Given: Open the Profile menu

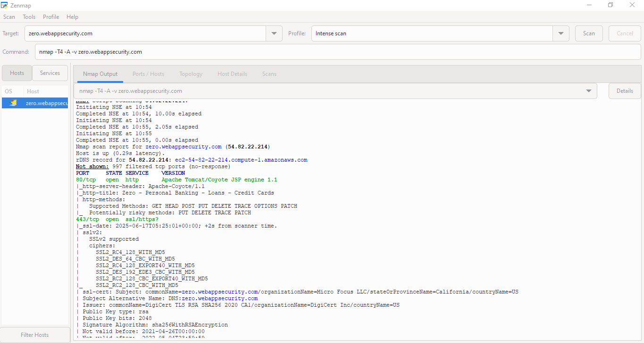Looking at the screenshot, I should [51, 17].
